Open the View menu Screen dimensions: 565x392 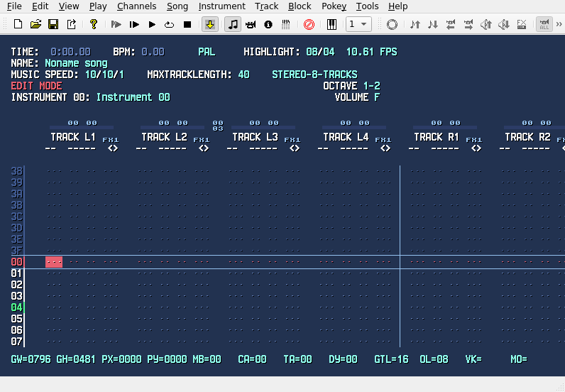pos(69,6)
